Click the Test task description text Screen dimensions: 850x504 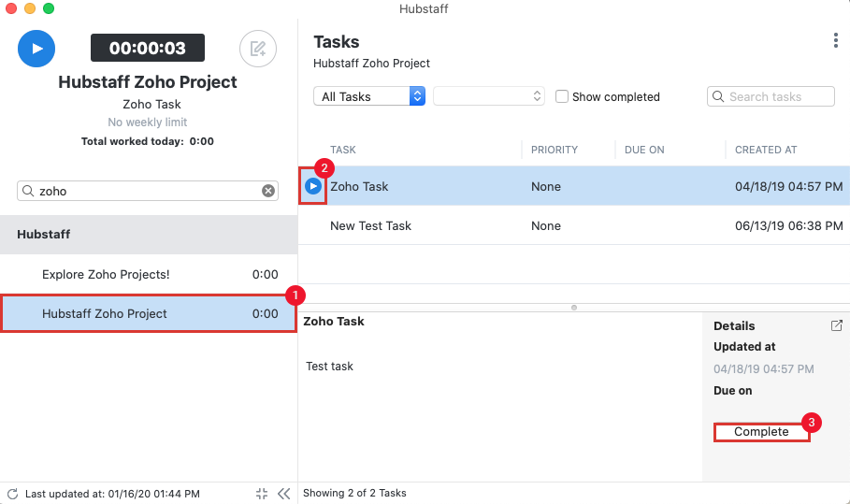[x=329, y=367]
